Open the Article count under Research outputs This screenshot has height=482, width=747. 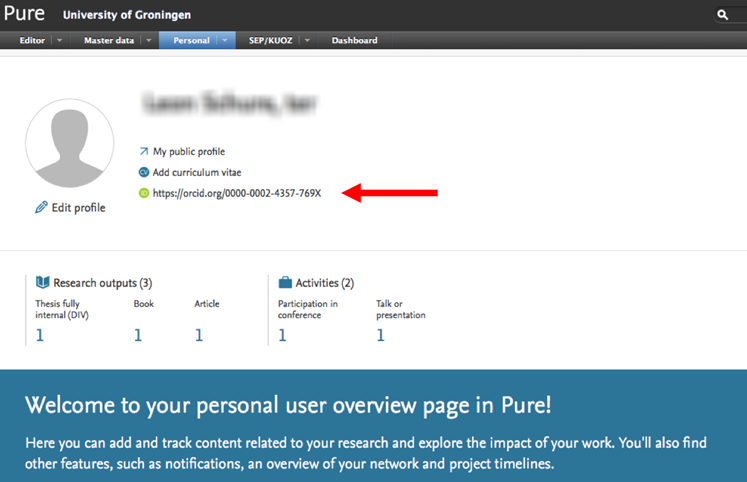click(199, 336)
